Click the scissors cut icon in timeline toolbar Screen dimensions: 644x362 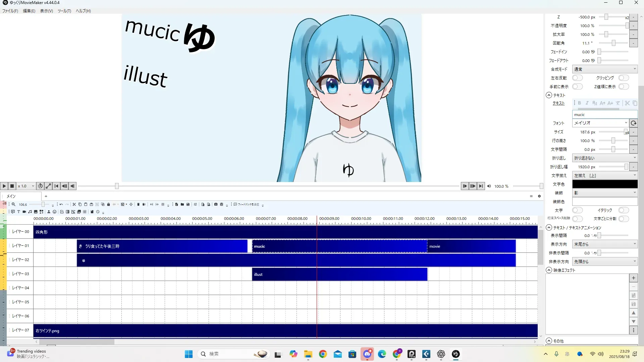tap(74, 204)
